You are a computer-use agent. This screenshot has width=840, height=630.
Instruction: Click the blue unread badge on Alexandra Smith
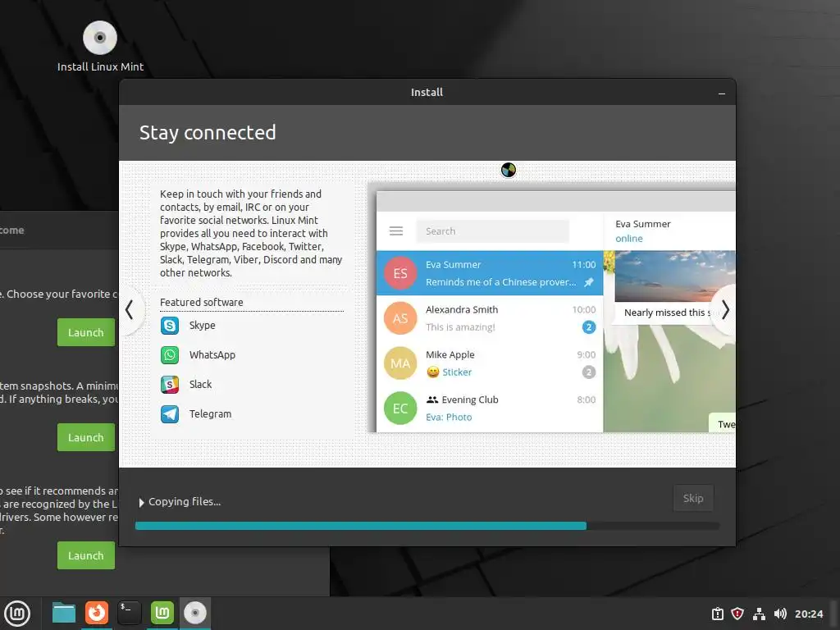(589, 326)
